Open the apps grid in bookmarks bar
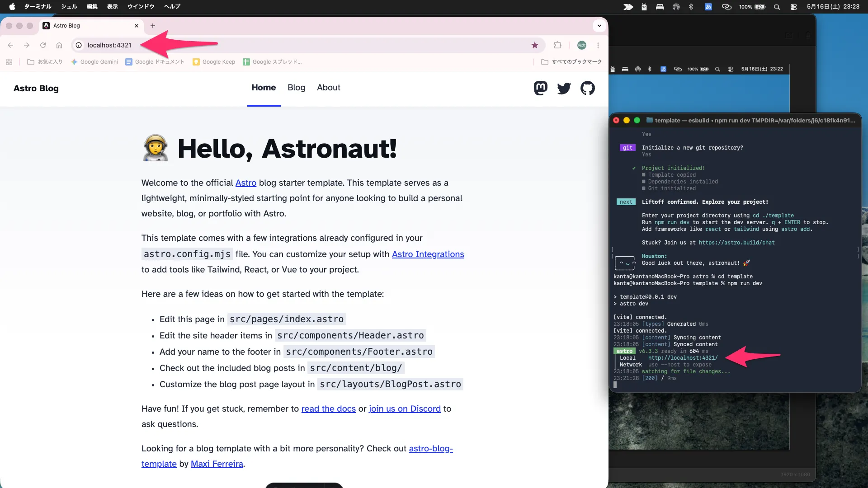 [x=9, y=62]
